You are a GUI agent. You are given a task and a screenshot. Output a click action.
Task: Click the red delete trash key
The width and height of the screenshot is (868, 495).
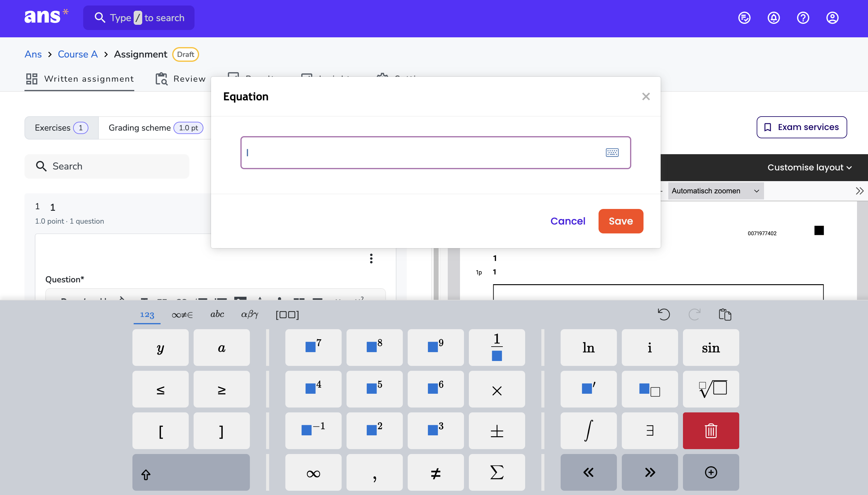coord(711,431)
